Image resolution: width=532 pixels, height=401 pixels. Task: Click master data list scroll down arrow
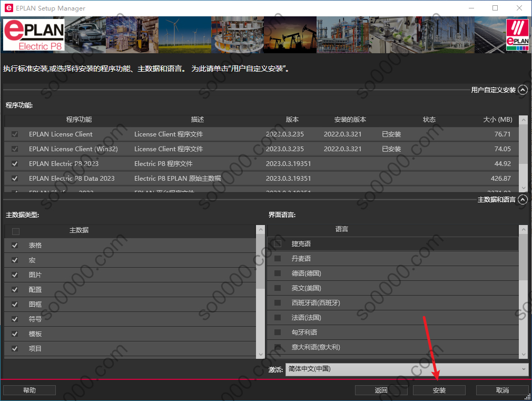pyautogui.click(x=261, y=354)
